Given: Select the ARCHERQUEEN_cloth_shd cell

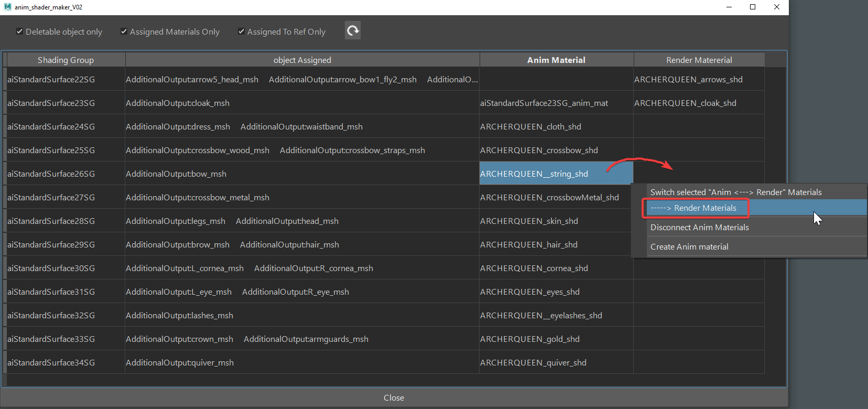Looking at the screenshot, I should [x=557, y=126].
